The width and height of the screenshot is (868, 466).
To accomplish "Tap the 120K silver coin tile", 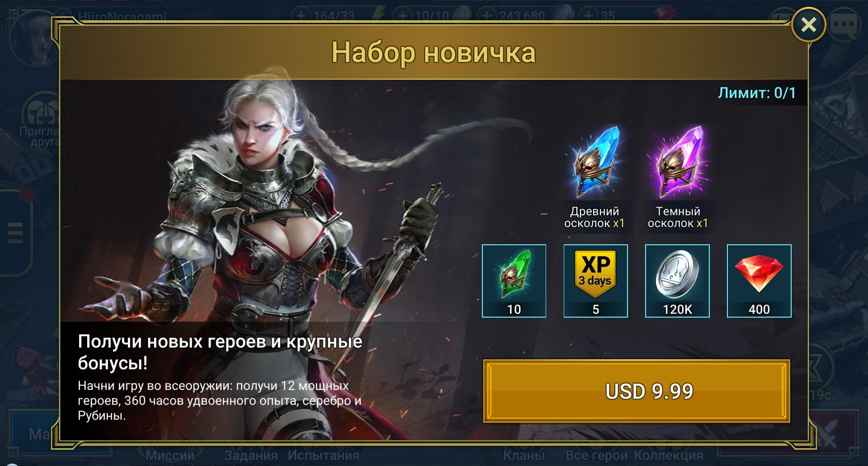I will (x=677, y=281).
